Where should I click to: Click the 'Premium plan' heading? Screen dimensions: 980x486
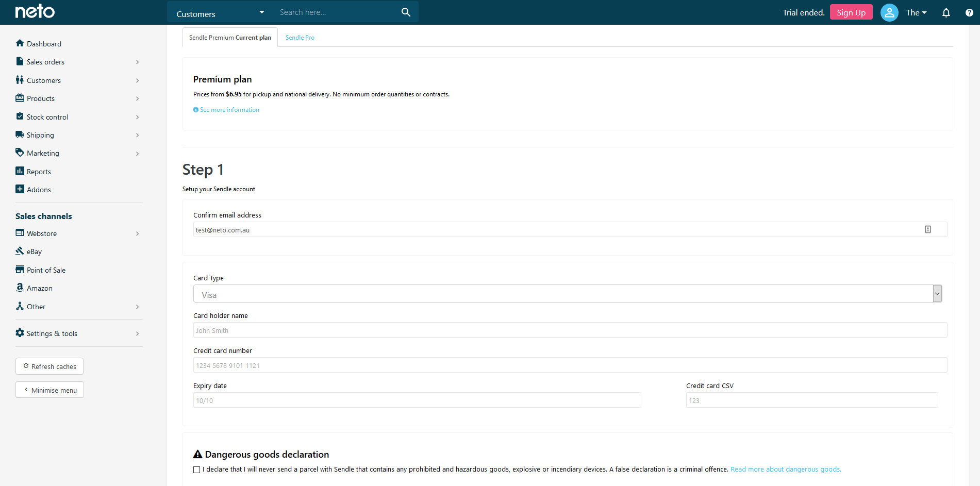click(x=223, y=79)
